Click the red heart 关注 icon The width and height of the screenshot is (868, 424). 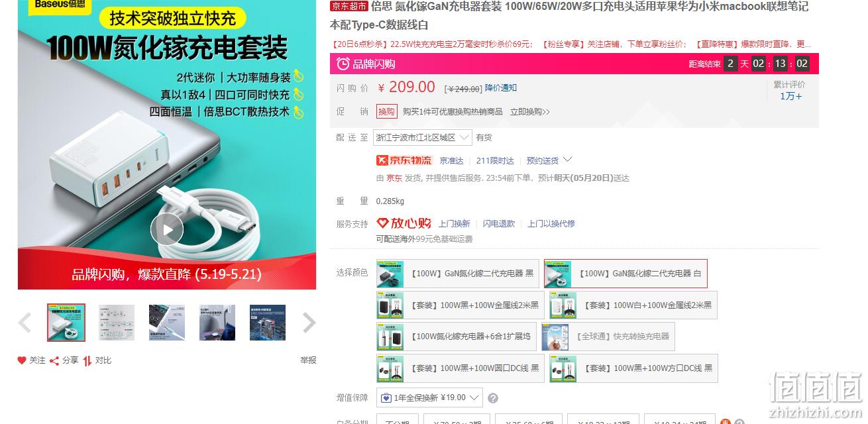point(22,360)
